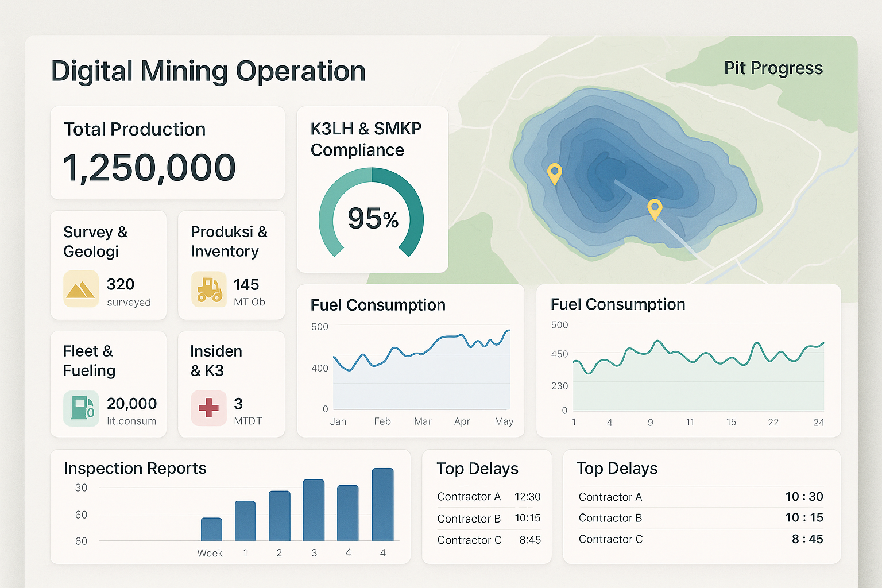
Task: Open the Inspection Reports heading
Action: (135, 469)
